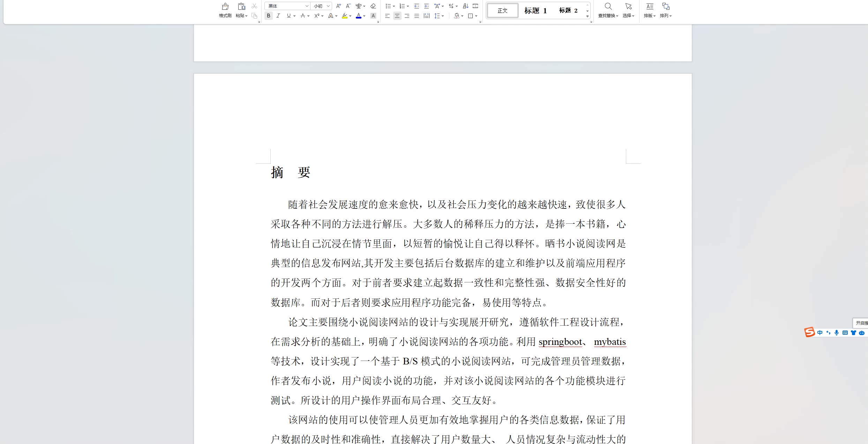Click the Copy icon below scissors
868x444 pixels.
coord(254,16)
